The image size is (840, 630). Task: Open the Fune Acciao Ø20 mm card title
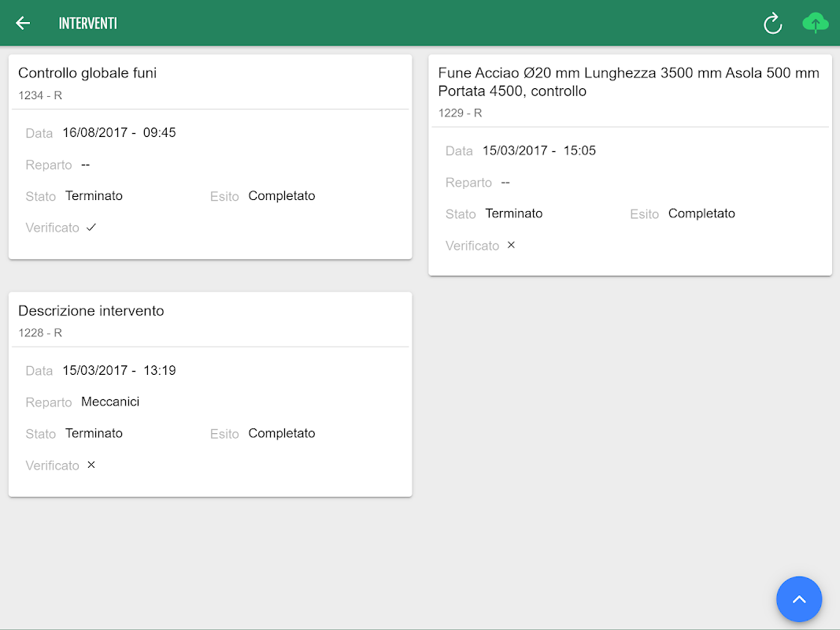click(x=628, y=82)
